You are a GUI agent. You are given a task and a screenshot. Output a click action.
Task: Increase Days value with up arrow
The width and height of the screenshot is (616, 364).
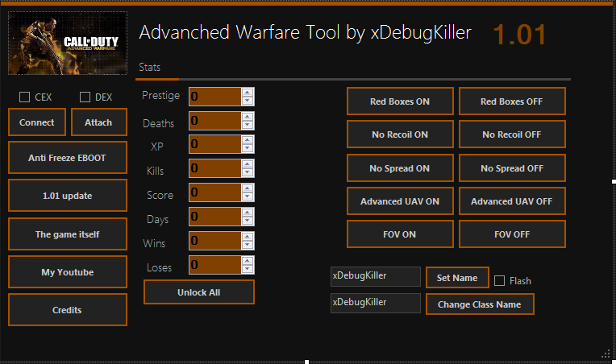click(x=247, y=213)
